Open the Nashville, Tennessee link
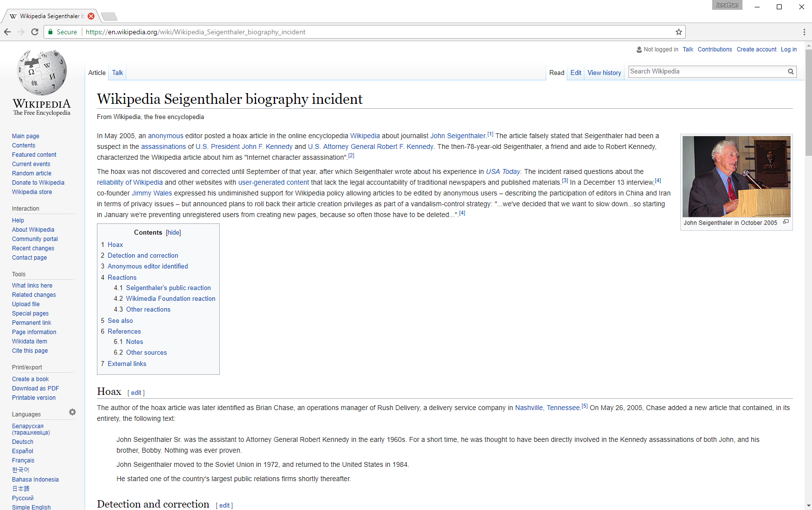The image size is (812, 510). click(547, 408)
